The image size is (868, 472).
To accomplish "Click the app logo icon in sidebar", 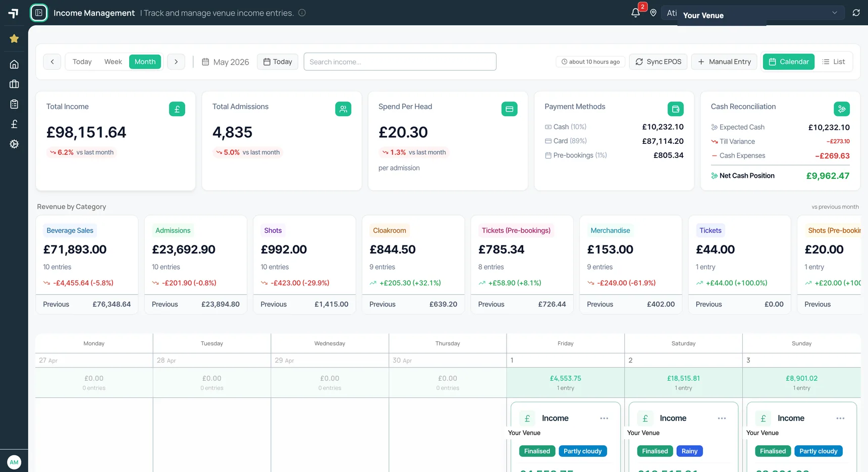I will tap(14, 13).
